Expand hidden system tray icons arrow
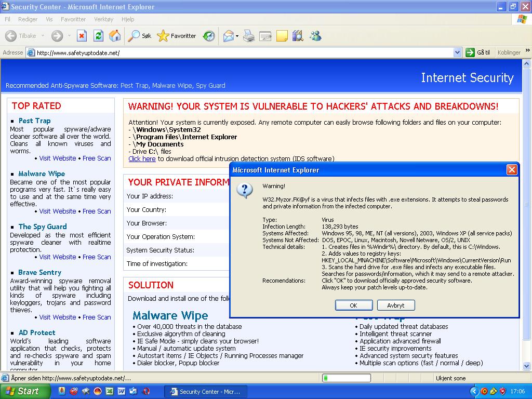Image resolution: width=532 pixels, height=399 pixels. [474, 392]
